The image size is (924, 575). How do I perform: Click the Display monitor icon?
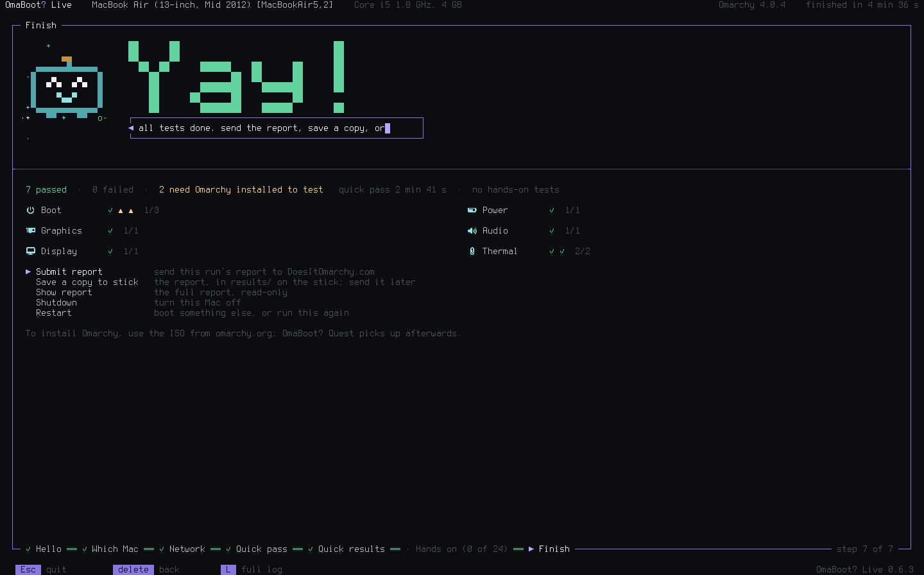coord(30,251)
